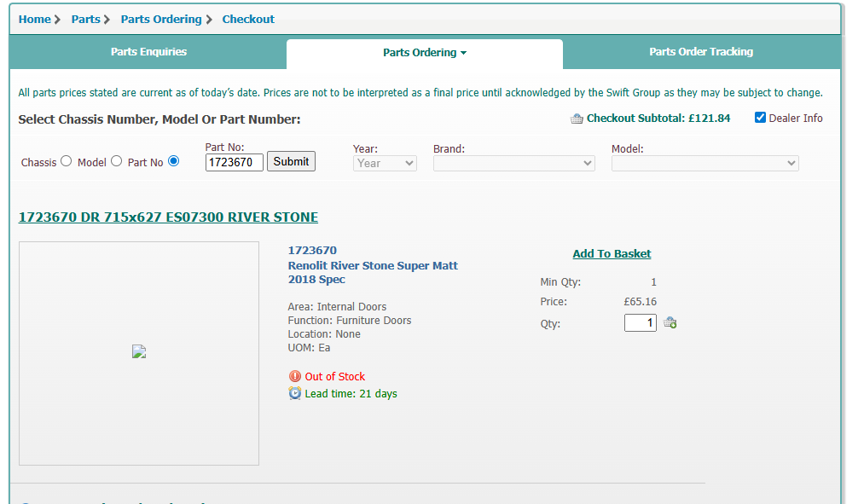The height and width of the screenshot is (504, 864).
Task: Click the 2018 Spec text
Action: [316, 279]
